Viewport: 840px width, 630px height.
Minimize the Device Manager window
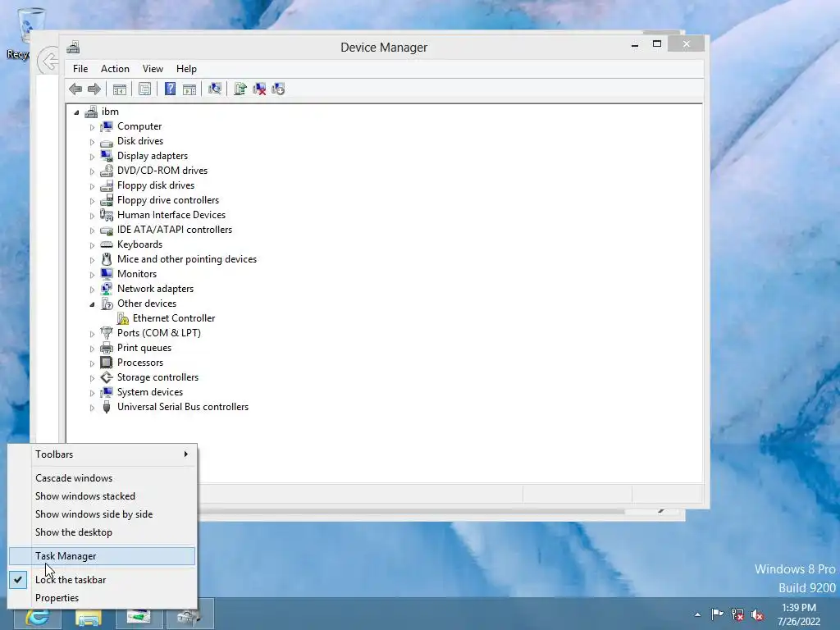(x=635, y=45)
